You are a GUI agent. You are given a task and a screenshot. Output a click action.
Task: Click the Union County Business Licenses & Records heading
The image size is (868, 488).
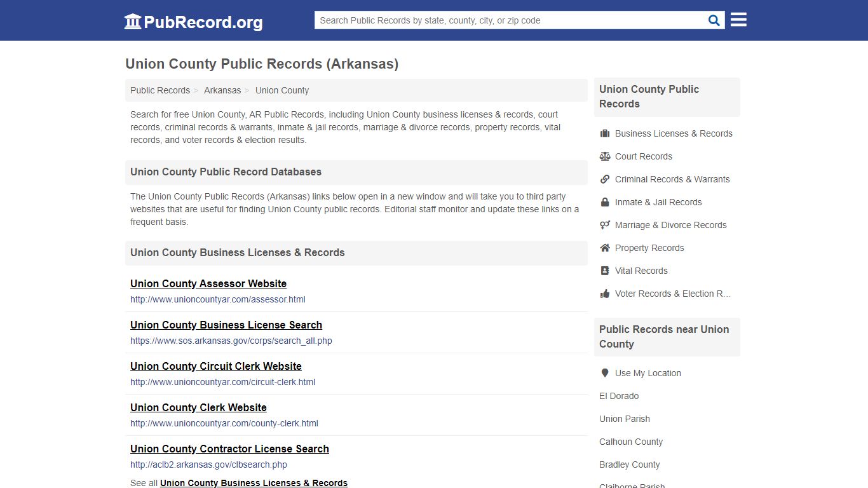(x=238, y=252)
